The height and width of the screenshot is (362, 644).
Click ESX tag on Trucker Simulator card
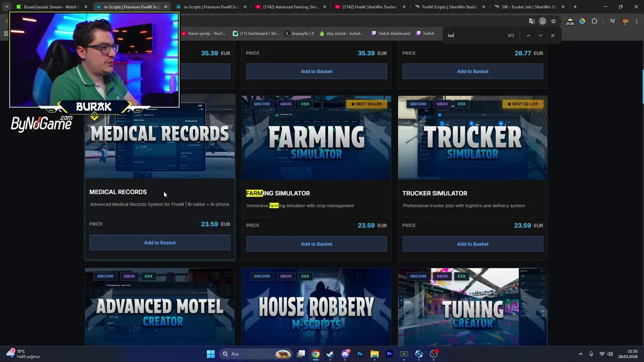click(x=461, y=104)
